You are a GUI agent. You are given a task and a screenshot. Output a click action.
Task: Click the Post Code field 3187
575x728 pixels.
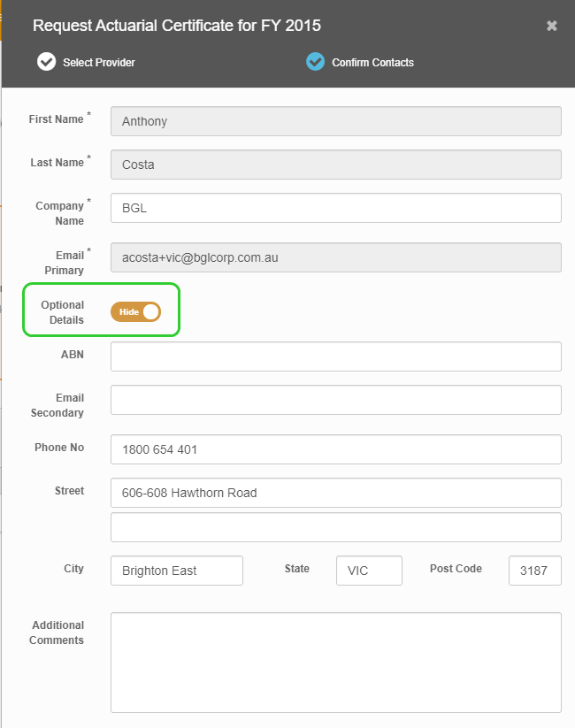534,571
